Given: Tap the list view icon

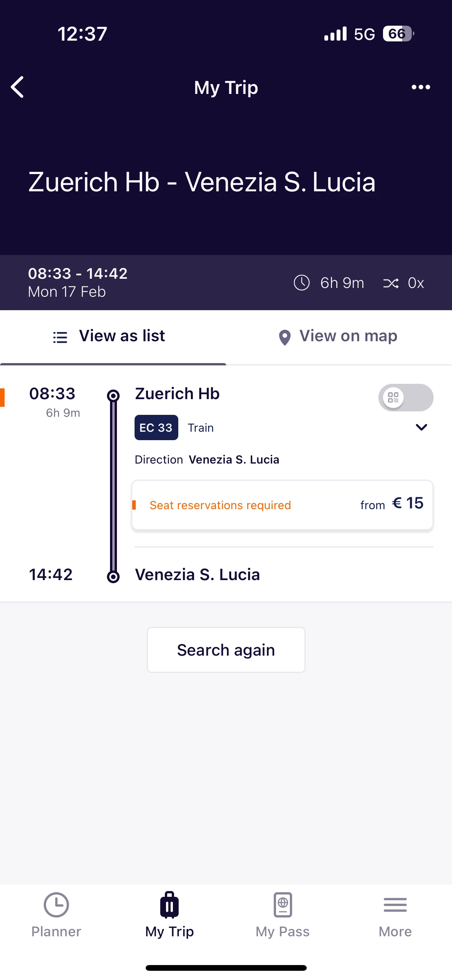Looking at the screenshot, I should [x=60, y=337].
